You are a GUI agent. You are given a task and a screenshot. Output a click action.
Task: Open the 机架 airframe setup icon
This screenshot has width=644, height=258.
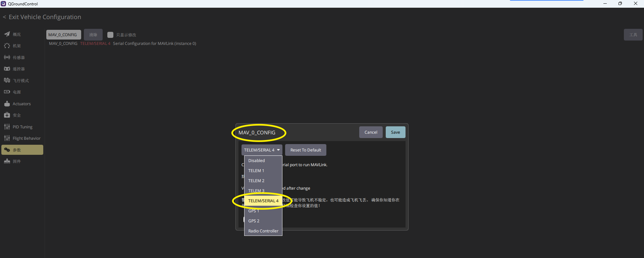(x=7, y=46)
